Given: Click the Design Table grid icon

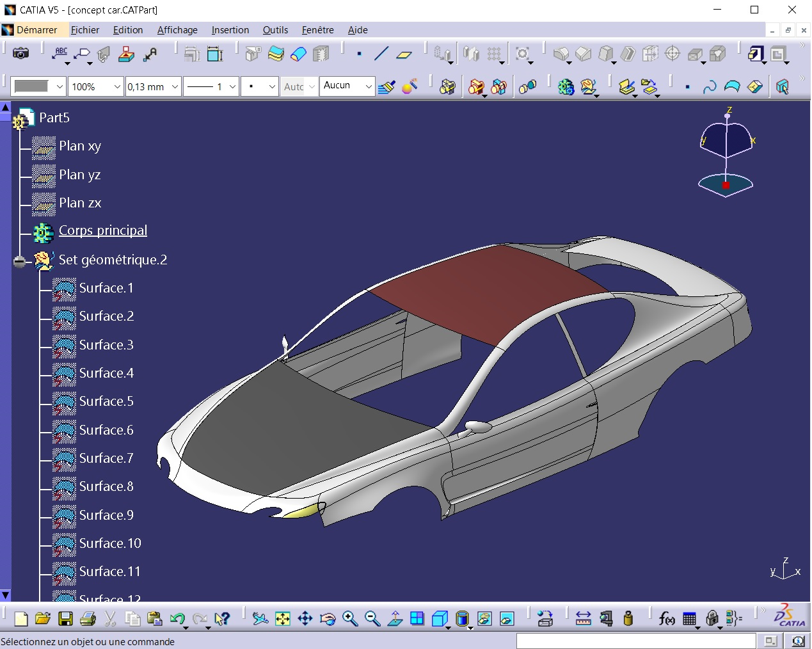Looking at the screenshot, I should pos(689,618).
